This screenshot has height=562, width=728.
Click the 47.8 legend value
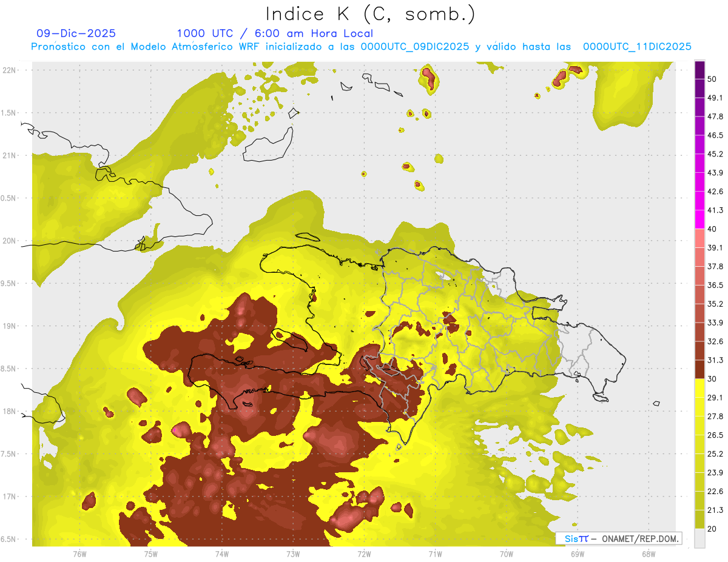[715, 116]
